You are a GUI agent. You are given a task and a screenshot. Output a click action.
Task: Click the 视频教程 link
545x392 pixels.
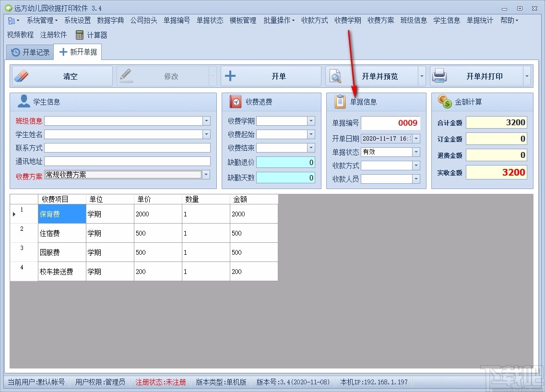pos(20,35)
